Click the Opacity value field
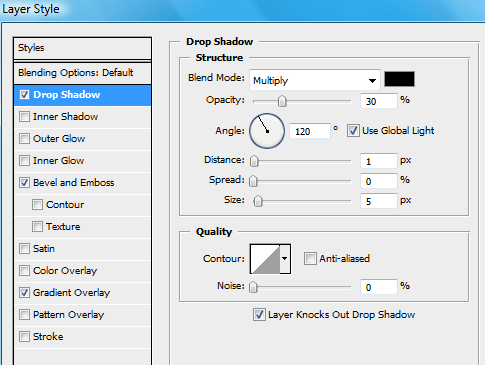Screen dimensions: 485x365 point(379,101)
